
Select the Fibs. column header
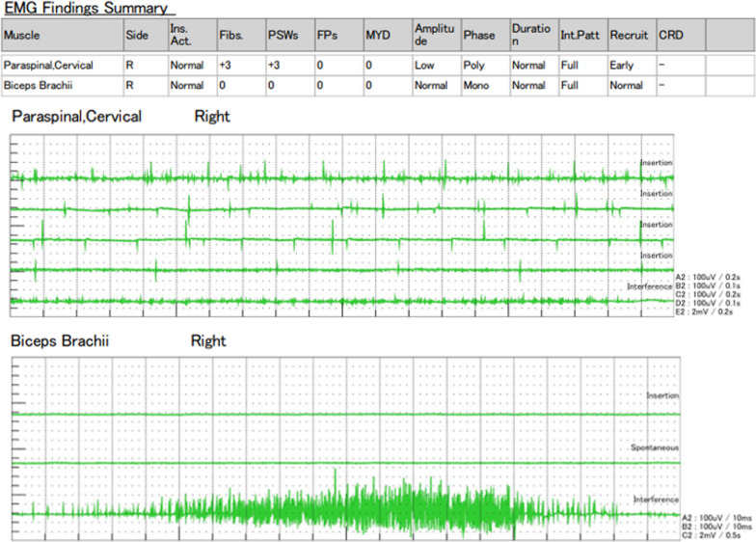[x=241, y=35]
